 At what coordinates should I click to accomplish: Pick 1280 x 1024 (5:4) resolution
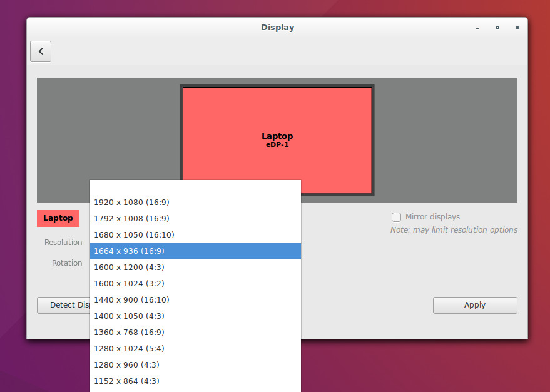click(195, 348)
